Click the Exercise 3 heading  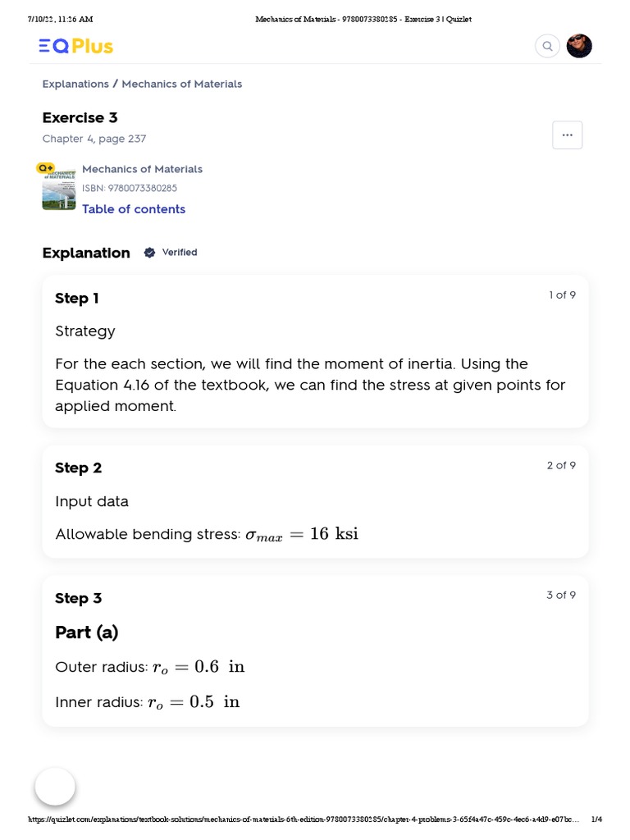(80, 117)
